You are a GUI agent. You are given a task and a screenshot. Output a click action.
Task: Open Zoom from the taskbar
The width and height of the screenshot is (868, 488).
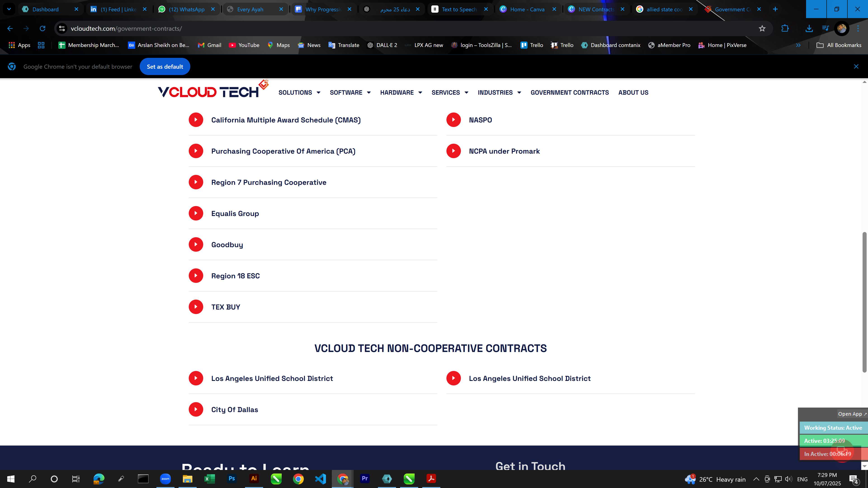click(x=165, y=479)
